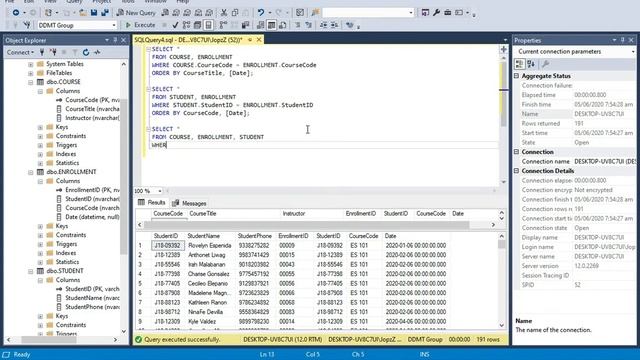Click the 'Rows returned' property row
The image size is (640, 360).
[x=575, y=124]
